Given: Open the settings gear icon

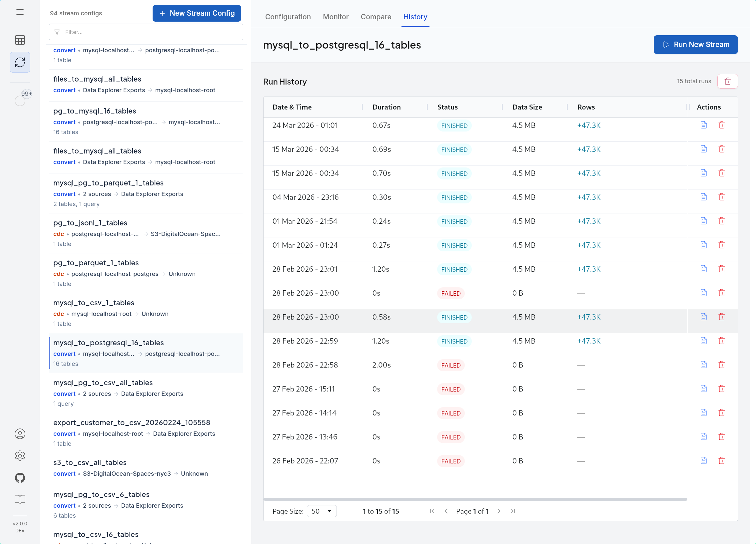Looking at the screenshot, I should 20,456.
